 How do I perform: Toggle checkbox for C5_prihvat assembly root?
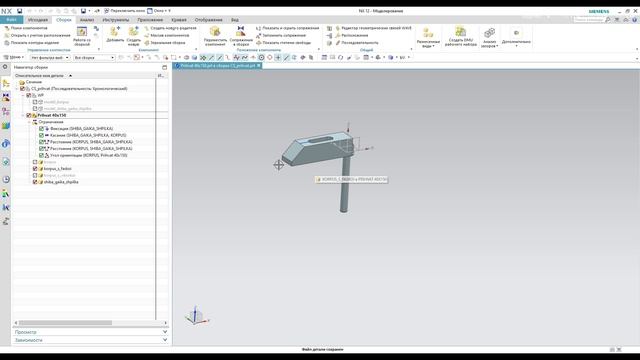click(22, 89)
